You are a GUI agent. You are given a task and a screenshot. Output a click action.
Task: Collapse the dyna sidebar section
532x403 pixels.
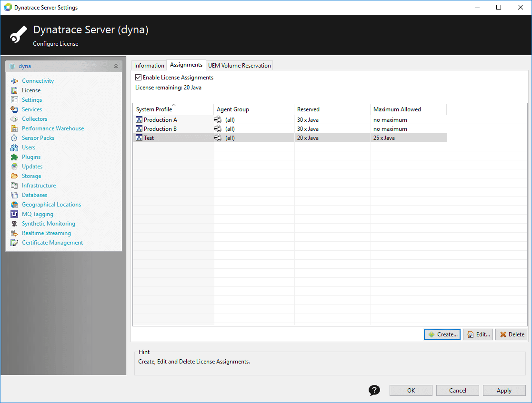116,66
